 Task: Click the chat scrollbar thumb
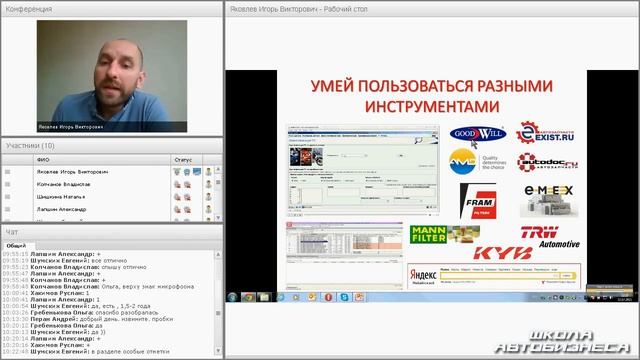point(218,313)
